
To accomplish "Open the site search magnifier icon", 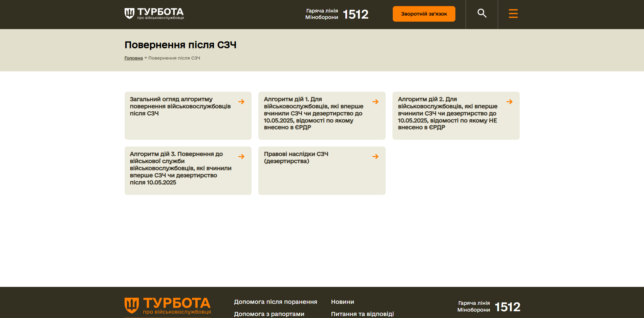I will click(482, 14).
